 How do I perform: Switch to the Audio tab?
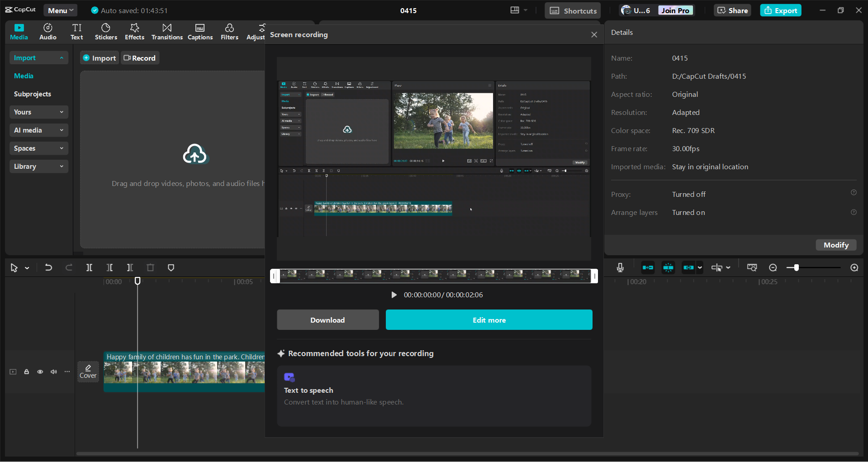tap(47, 32)
